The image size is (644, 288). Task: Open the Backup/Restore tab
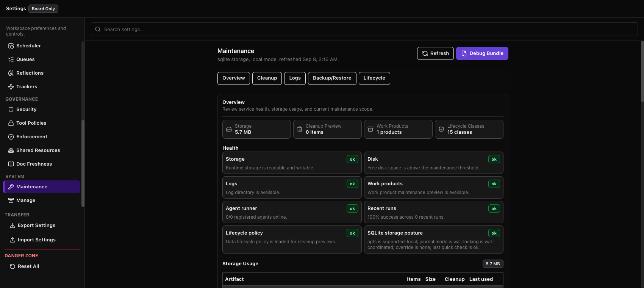pos(332,78)
